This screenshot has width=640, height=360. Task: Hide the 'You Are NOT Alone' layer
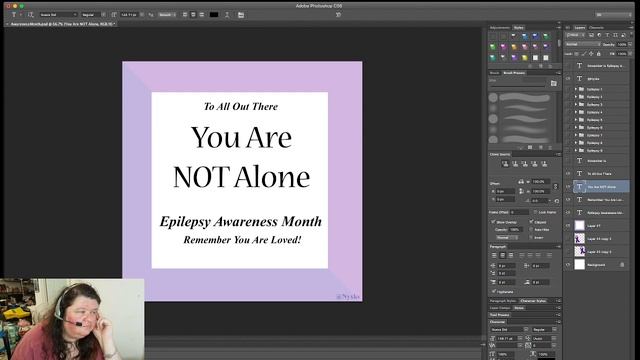click(x=568, y=187)
